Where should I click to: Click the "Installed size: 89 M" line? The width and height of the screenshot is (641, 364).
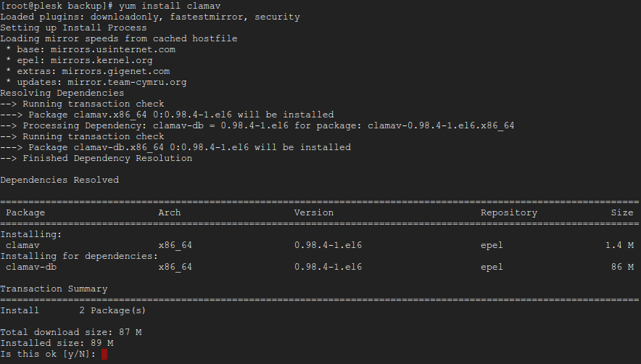click(x=57, y=343)
